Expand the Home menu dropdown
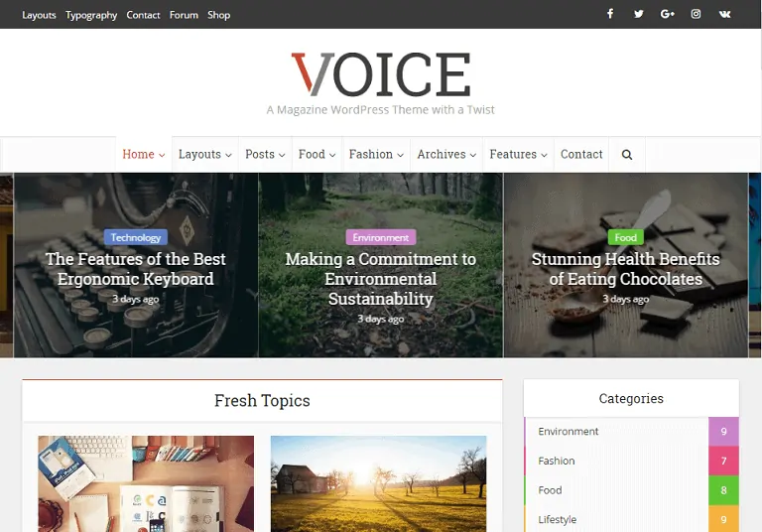Screen dimensions: 762x532 pyautogui.click(x=143, y=154)
